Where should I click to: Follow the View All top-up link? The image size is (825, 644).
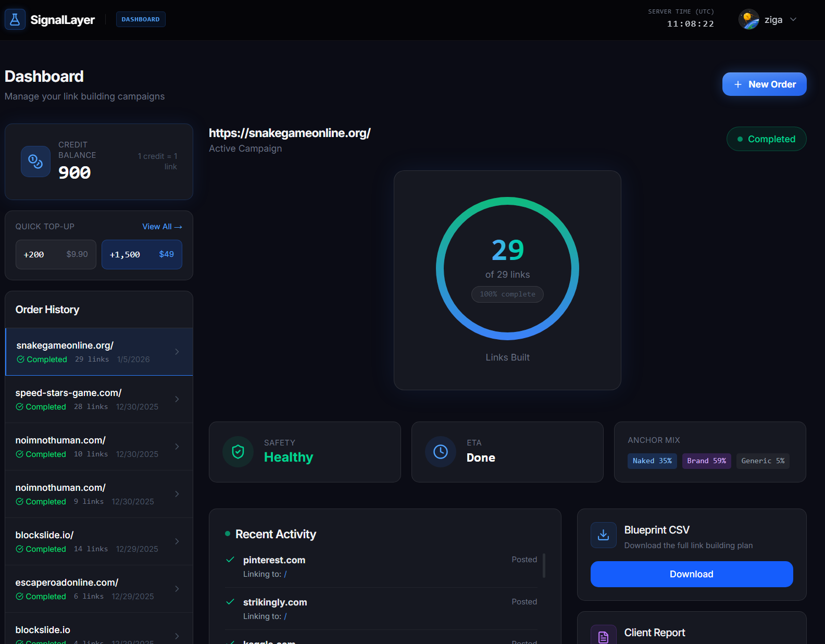[x=162, y=227]
